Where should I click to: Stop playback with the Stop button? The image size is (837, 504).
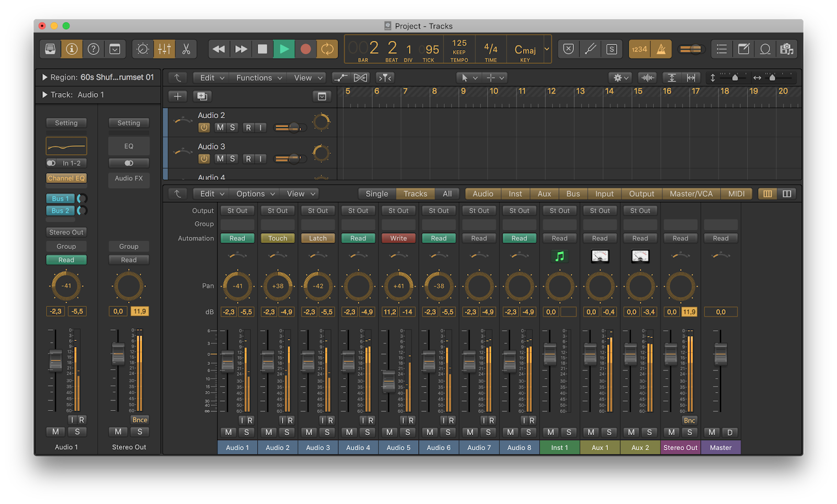tap(263, 49)
